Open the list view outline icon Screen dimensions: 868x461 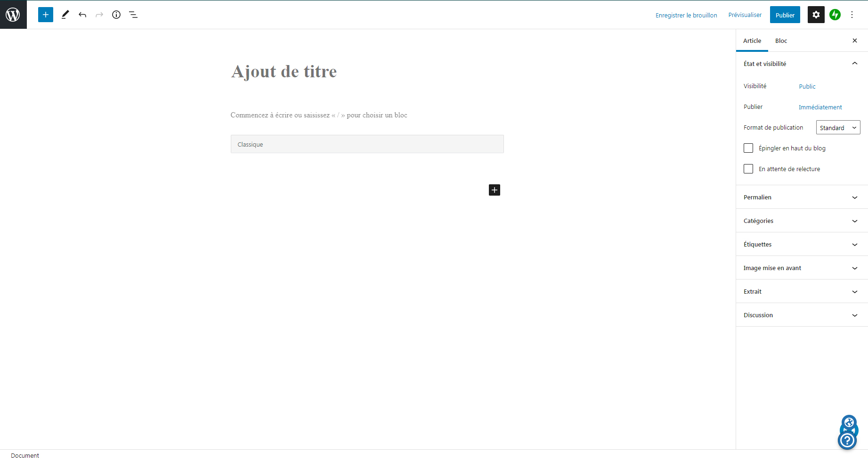click(x=133, y=15)
